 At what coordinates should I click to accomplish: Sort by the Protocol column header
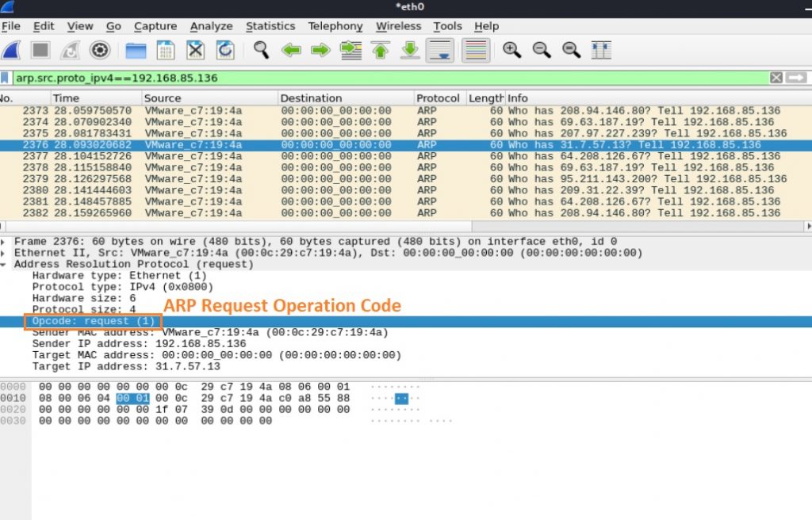pos(440,97)
